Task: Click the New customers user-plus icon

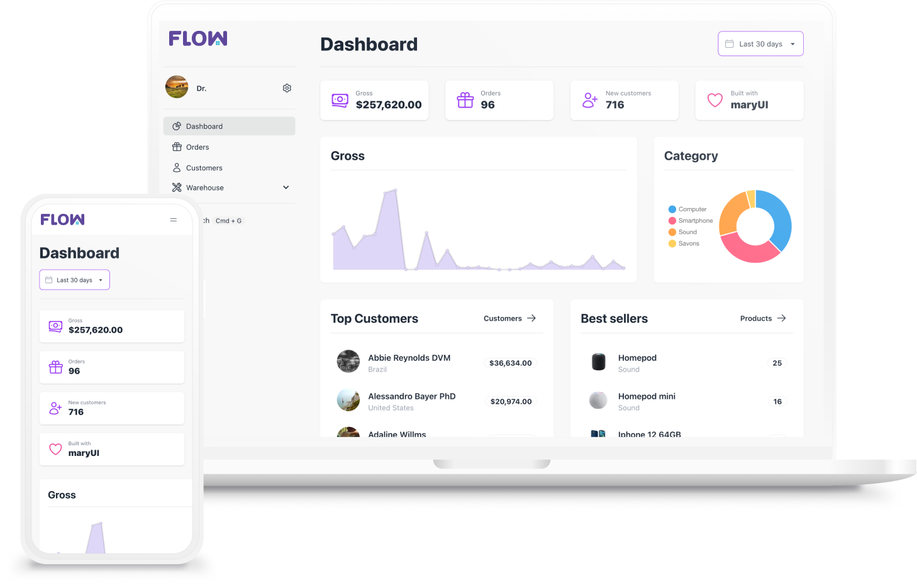Action: (x=589, y=100)
